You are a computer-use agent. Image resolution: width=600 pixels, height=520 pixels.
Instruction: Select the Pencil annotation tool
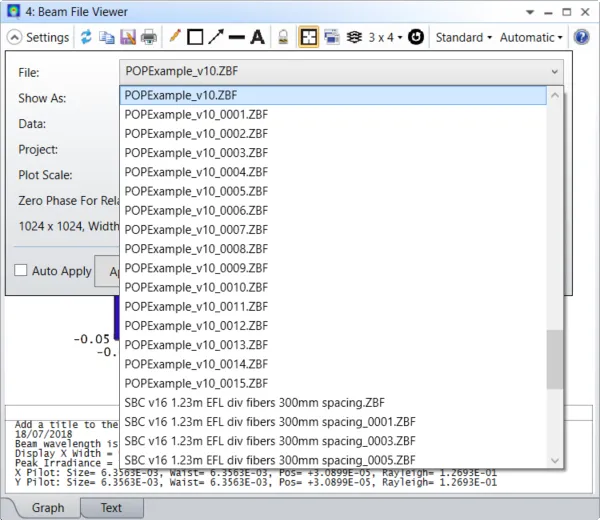(174, 36)
